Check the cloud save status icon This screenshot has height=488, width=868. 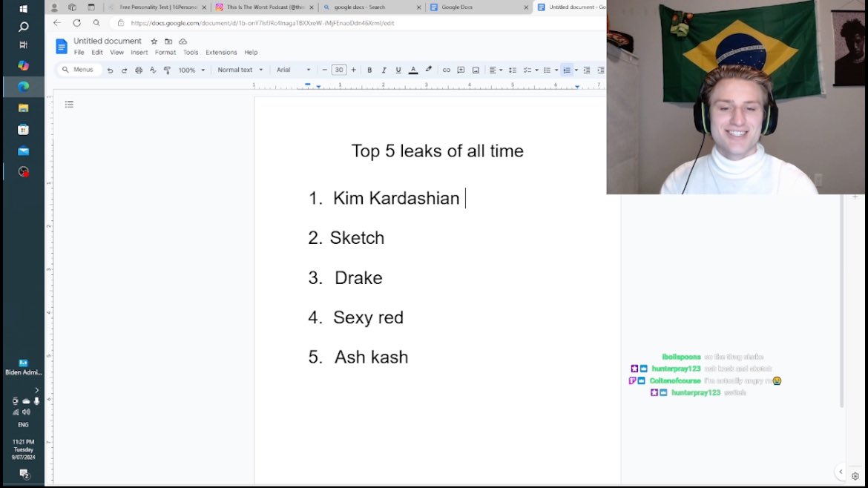[x=183, y=42]
